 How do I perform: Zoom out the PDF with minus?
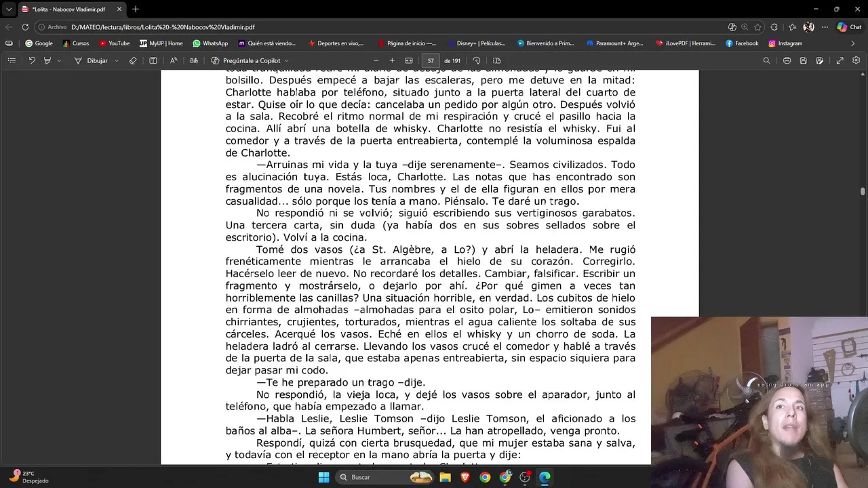point(376,60)
